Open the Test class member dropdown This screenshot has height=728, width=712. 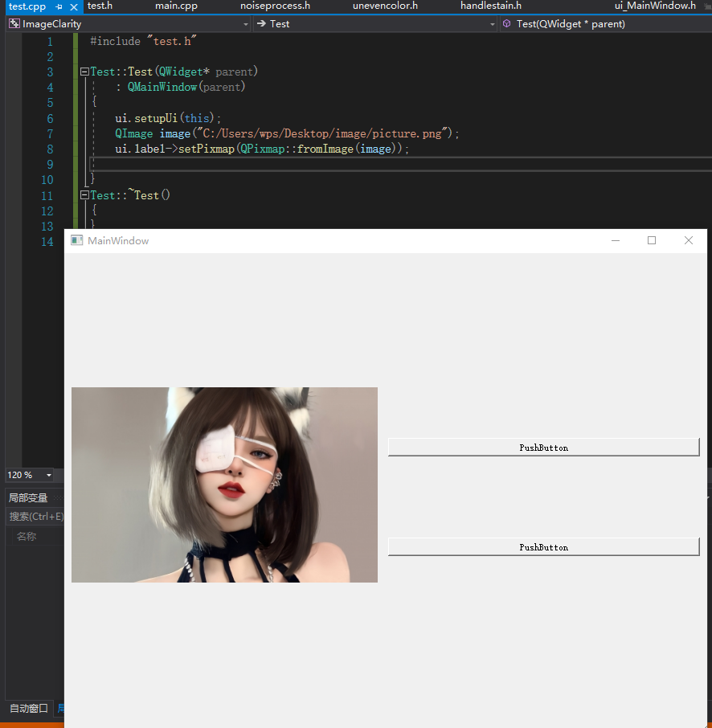coord(492,23)
